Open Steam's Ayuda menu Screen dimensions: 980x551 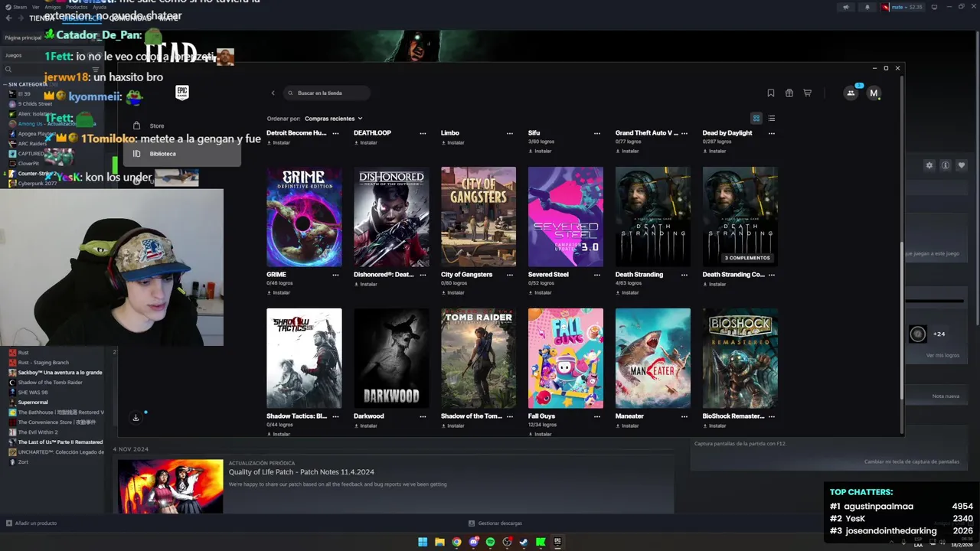(x=100, y=7)
